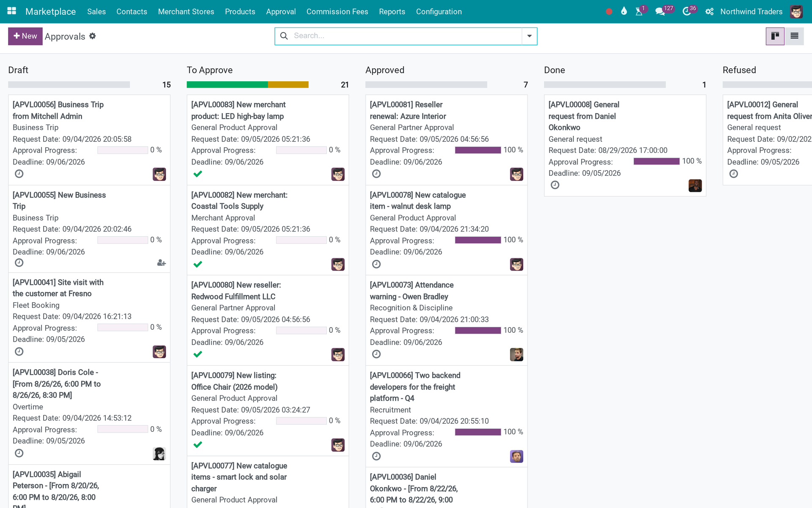Open card APVL00083 LED high-bay lamp
The image size is (812, 508).
268,140
